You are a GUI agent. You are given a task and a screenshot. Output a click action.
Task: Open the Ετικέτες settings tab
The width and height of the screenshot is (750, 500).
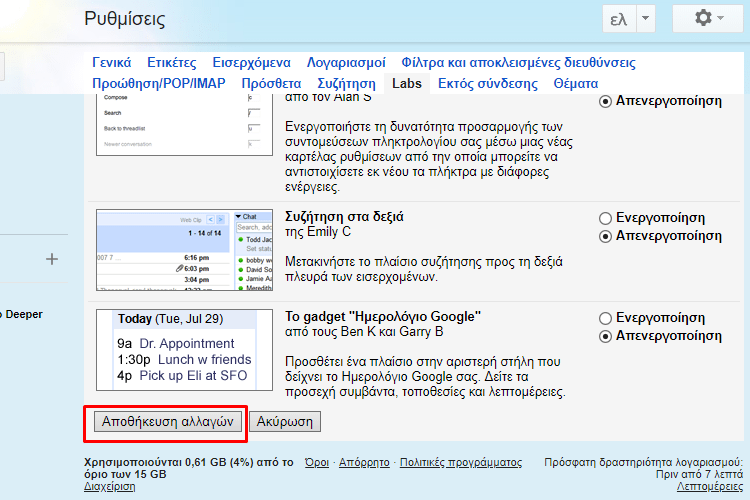click(x=172, y=63)
